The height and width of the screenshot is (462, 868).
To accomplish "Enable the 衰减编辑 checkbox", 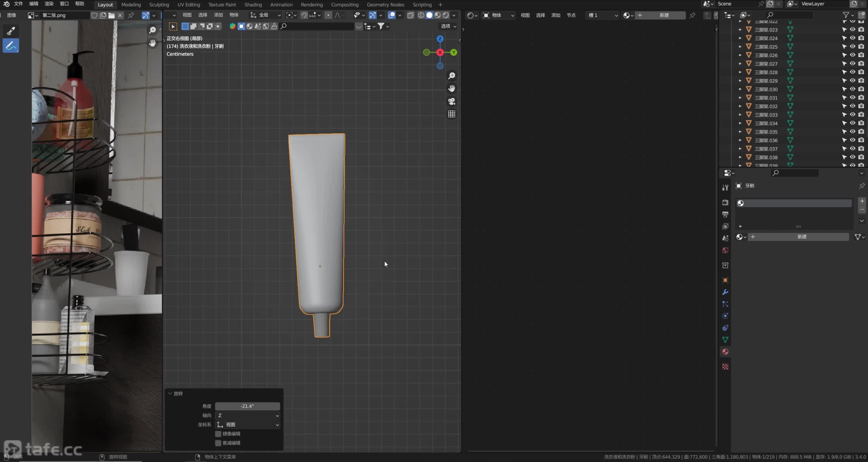I will pyautogui.click(x=218, y=443).
